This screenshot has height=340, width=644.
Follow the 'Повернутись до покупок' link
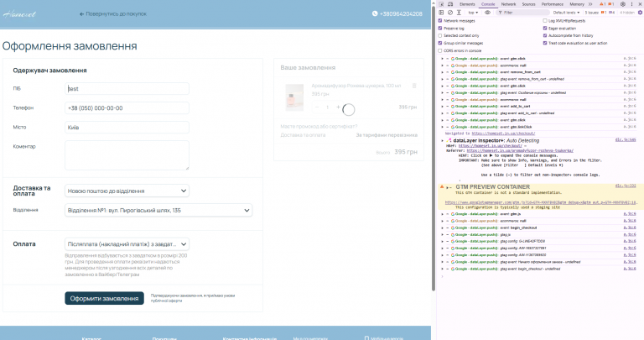(x=113, y=14)
